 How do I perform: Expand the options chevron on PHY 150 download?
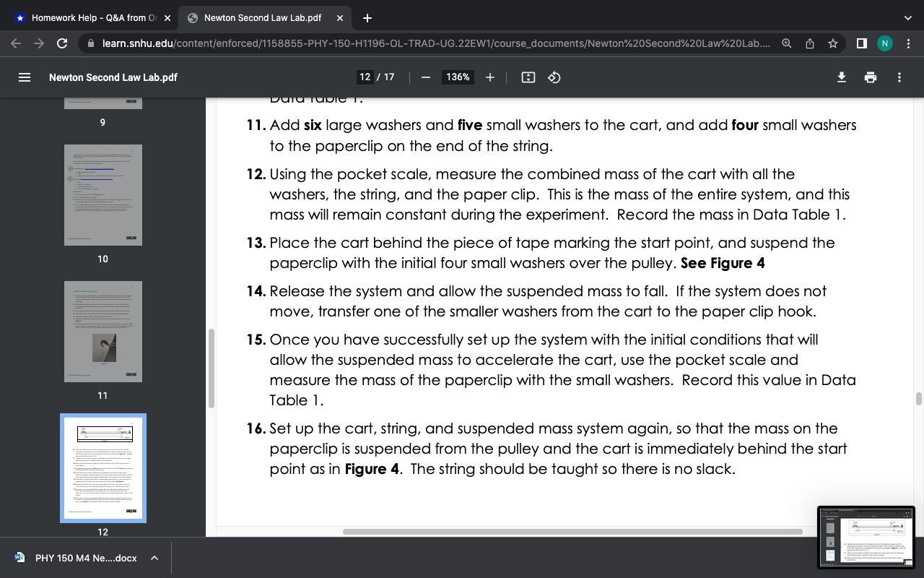point(154,558)
